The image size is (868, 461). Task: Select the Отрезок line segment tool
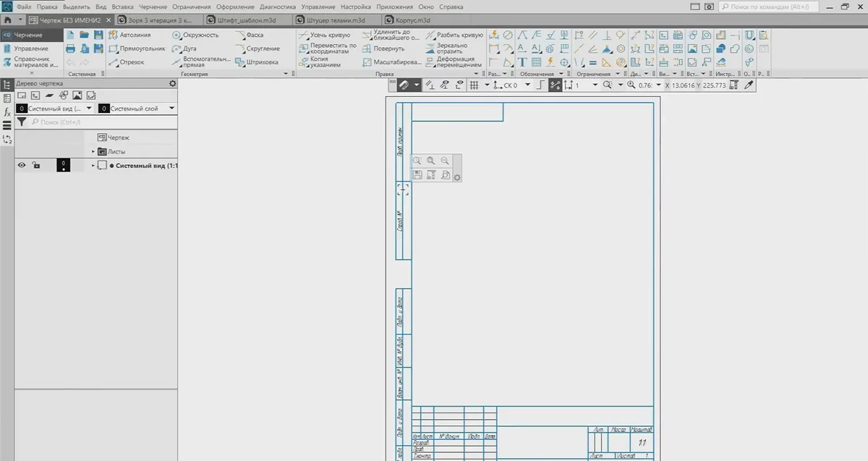[x=127, y=62]
